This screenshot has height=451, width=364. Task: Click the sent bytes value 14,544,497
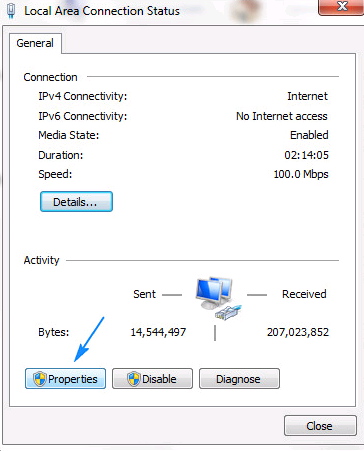coord(158,332)
